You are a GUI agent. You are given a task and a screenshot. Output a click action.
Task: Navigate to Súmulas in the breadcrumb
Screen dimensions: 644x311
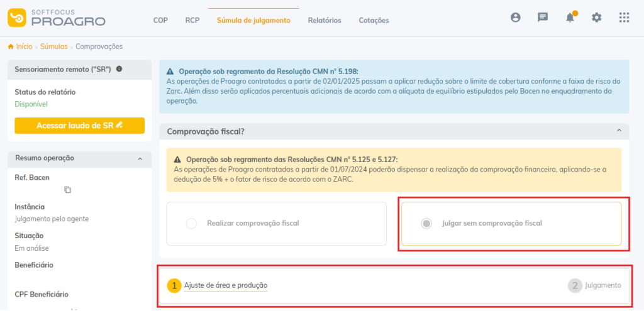tap(53, 46)
